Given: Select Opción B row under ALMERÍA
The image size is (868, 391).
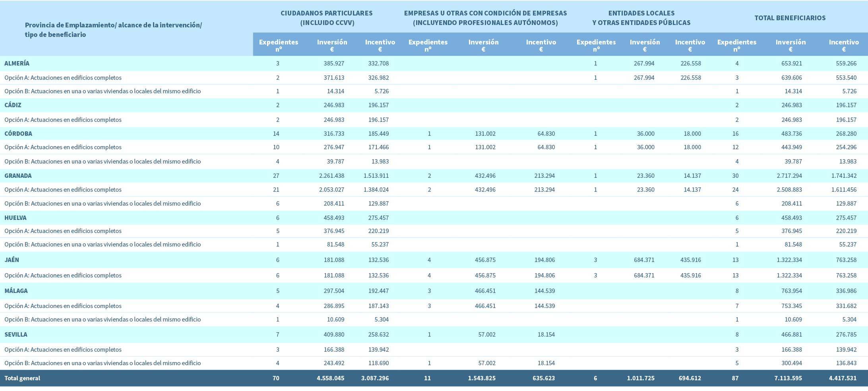Looking at the screenshot, I should pos(103,91).
